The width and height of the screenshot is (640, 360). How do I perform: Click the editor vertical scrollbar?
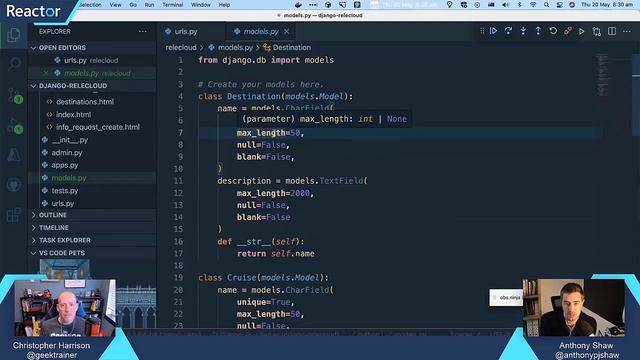[636, 94]
